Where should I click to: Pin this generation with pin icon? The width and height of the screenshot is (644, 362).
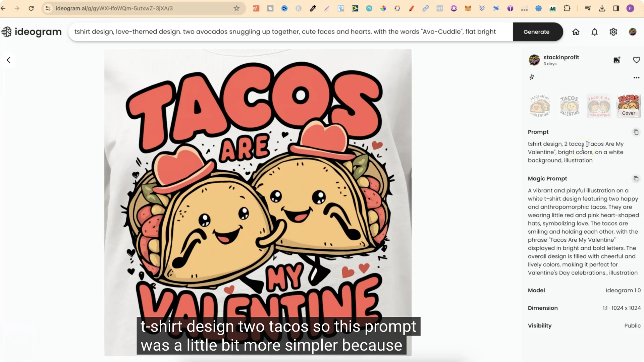pyautogui.click(x=532, y=77)
